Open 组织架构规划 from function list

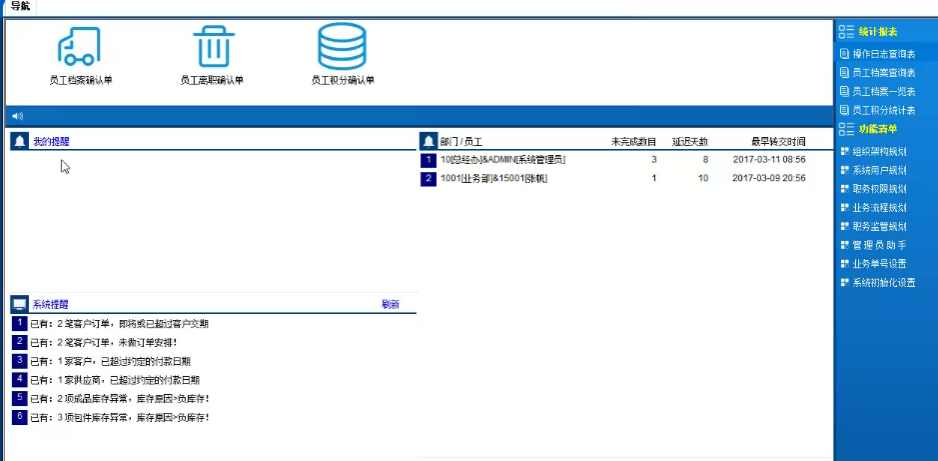tap(879, 152)
